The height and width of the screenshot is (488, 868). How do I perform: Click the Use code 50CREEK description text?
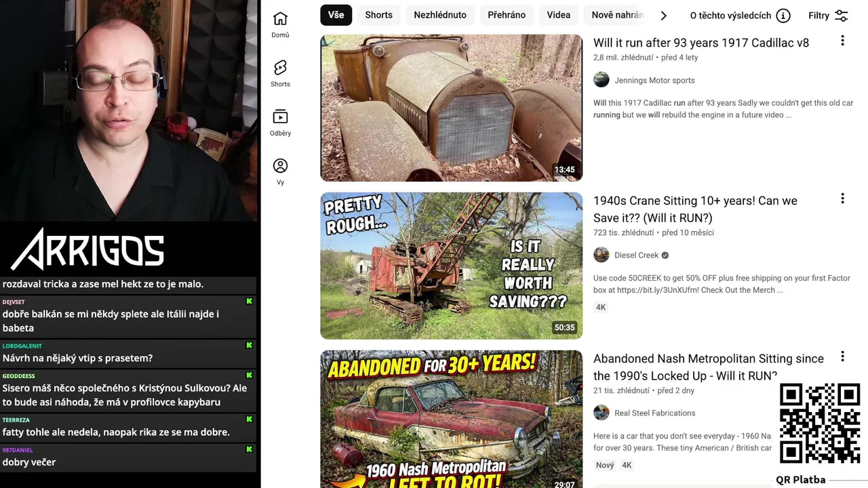(722, 284)
